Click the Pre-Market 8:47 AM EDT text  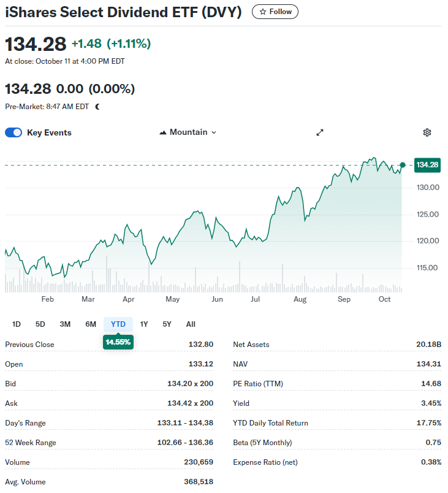coord(47,107)
